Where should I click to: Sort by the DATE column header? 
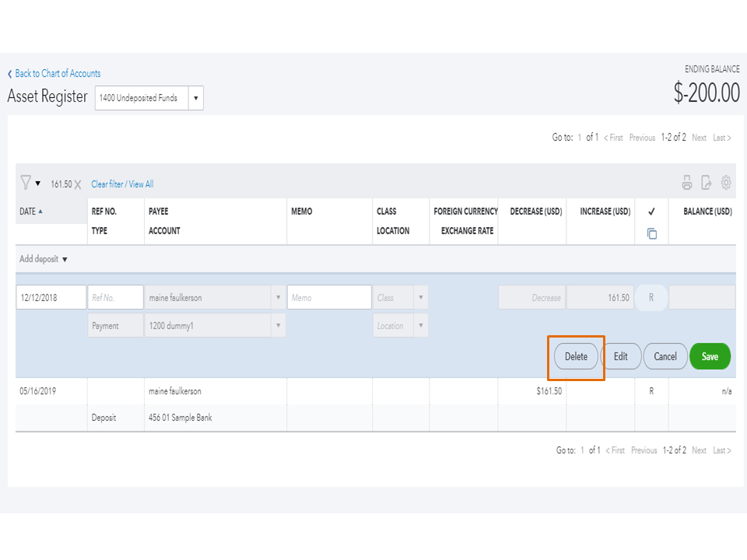(31, 212)
